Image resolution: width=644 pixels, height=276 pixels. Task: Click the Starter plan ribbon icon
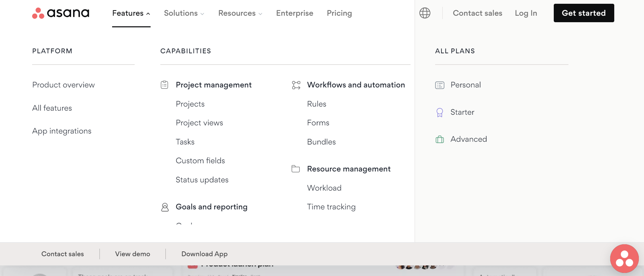click(440, 112)
